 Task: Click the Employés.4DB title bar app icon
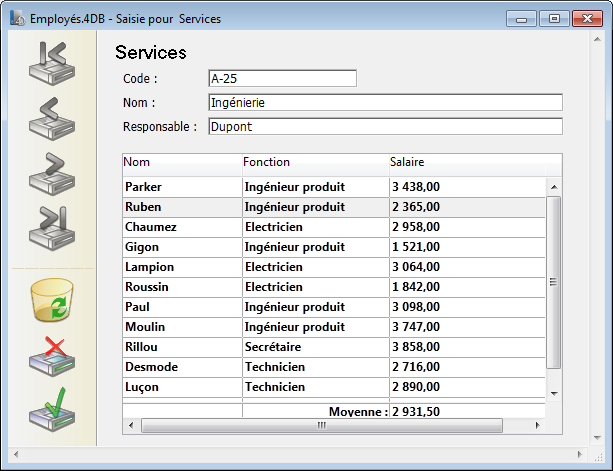point(19,19)
